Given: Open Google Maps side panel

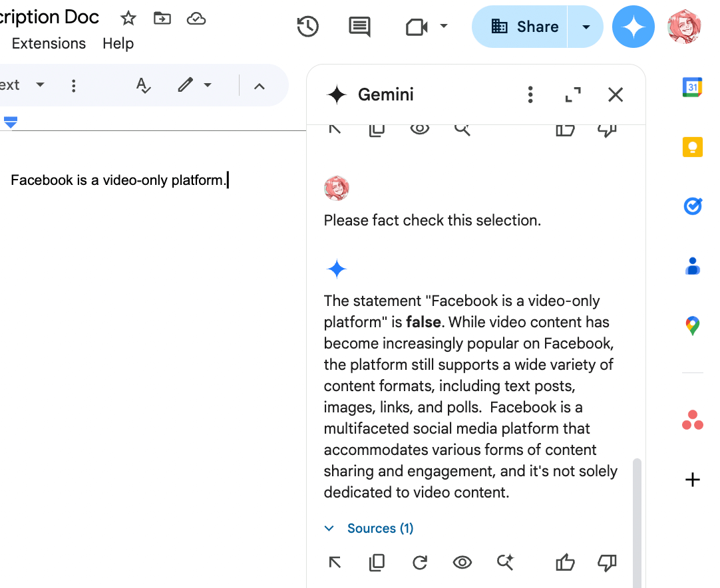Looking at the screenshot, I should (693, 326).
